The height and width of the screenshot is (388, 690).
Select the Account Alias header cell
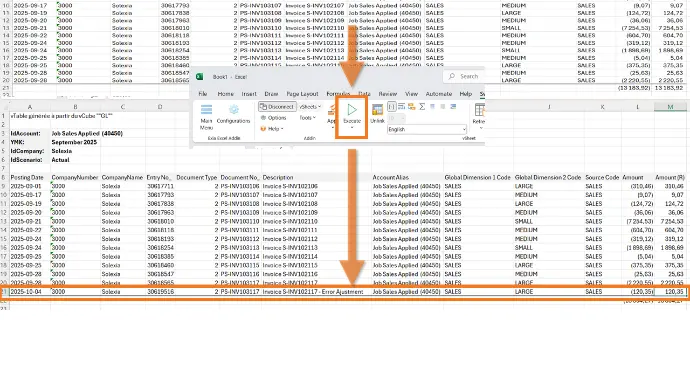[x=407, y=177]
